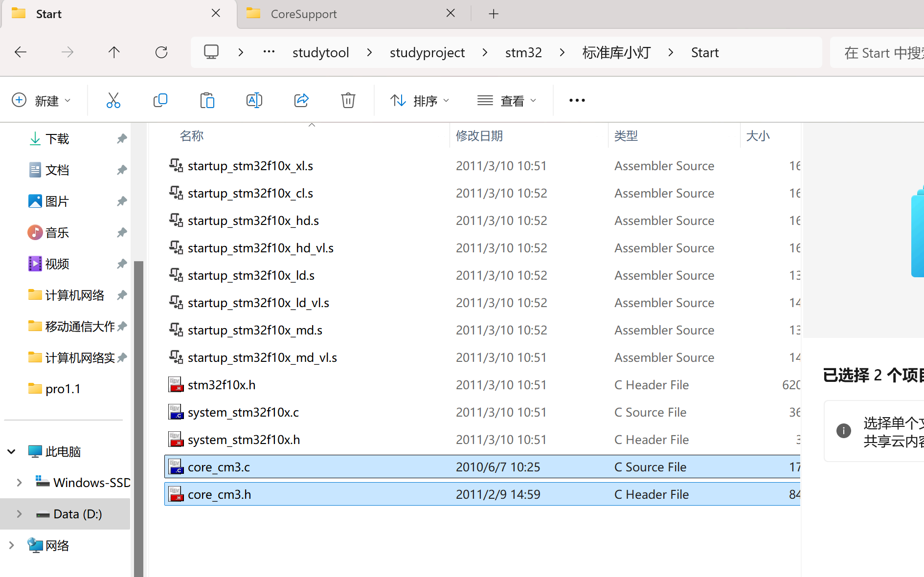Screen dimensions: 924x577
Task: Click the info icon in details pane
Action: [843, 431]
